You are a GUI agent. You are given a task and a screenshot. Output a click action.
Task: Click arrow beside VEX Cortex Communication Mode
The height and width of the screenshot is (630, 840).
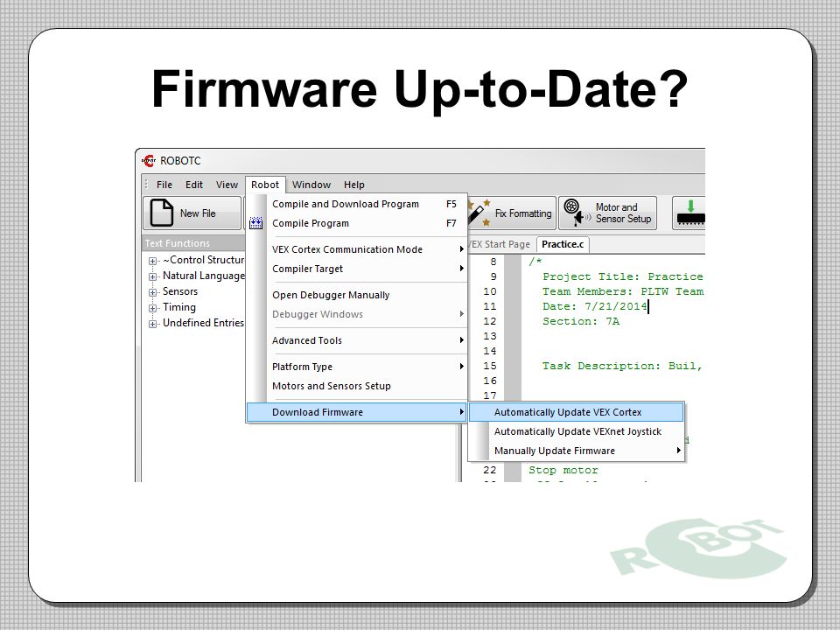click(461, 249)
